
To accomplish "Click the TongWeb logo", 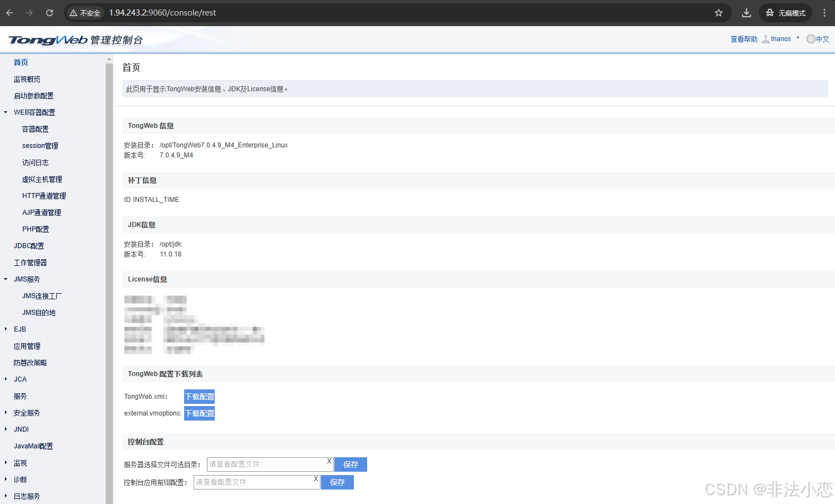I will click(x=48, y=40).
